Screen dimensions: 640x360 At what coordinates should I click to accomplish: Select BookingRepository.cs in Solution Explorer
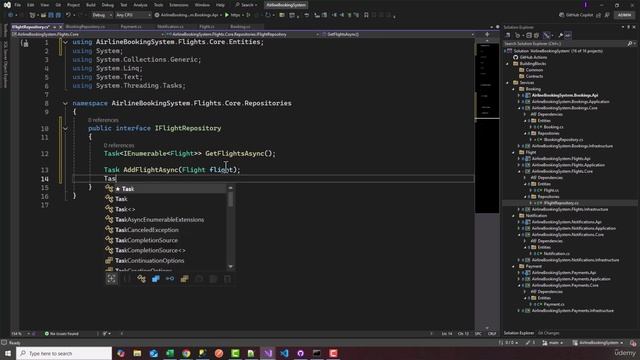coord(563,140)
